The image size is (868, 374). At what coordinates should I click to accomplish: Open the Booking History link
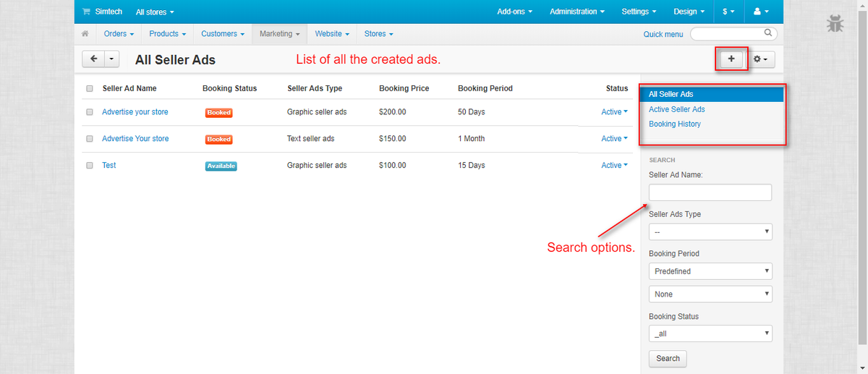(674, 124)
